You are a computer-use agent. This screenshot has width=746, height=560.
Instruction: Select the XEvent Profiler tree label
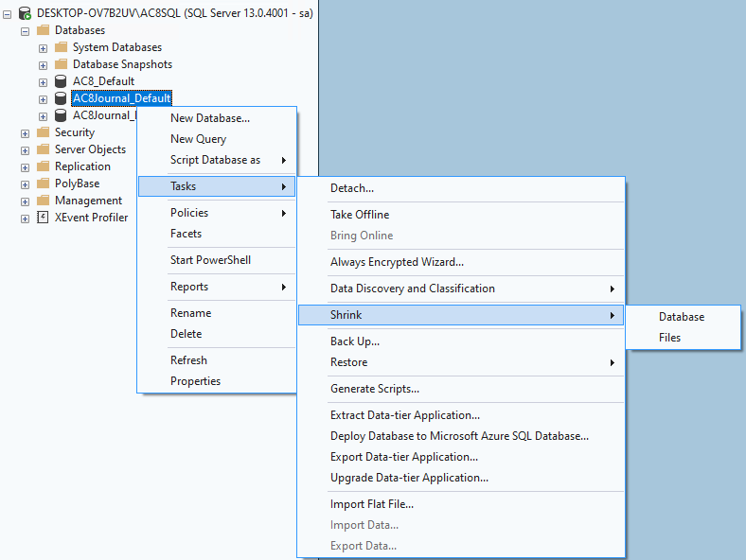pos(91,218)
